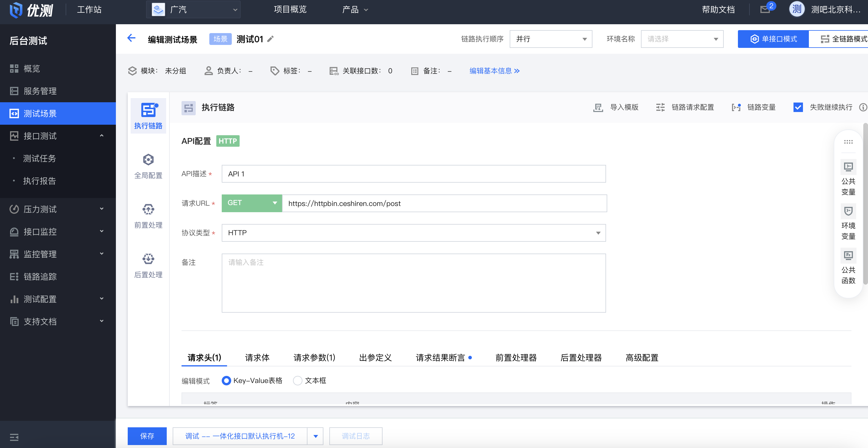
Task: Click the 广汽 project layers icon
Action: [x=158, y=9]
